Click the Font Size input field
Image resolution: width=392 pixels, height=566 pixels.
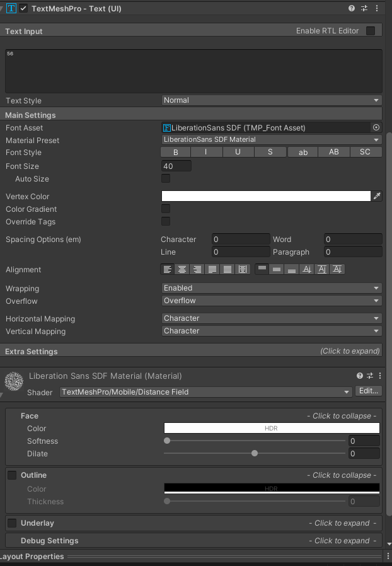176,166
